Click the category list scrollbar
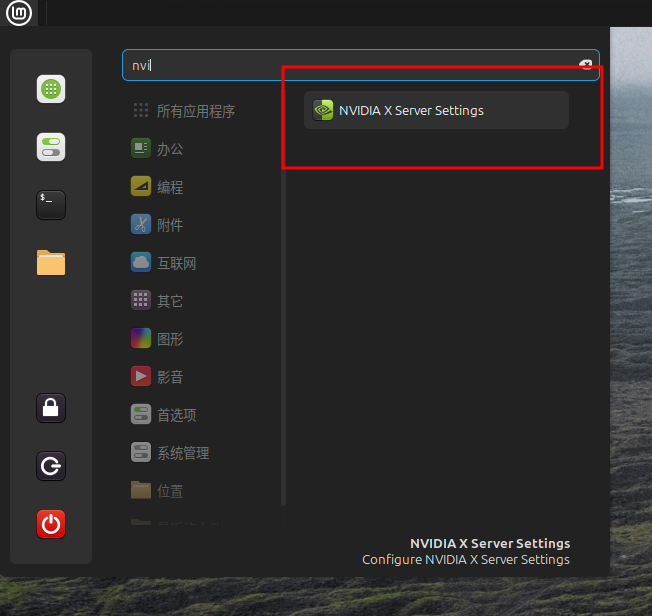 (284, 299)
